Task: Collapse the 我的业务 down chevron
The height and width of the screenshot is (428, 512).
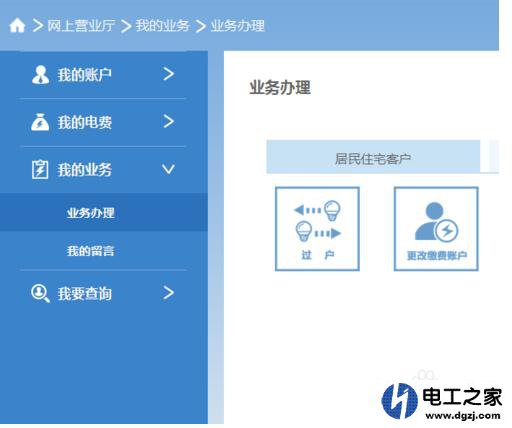Action: click(168, 169)
